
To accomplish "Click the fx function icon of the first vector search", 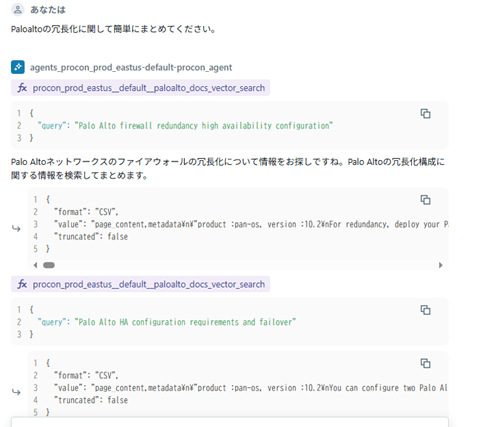I will (x=22, y=88).
